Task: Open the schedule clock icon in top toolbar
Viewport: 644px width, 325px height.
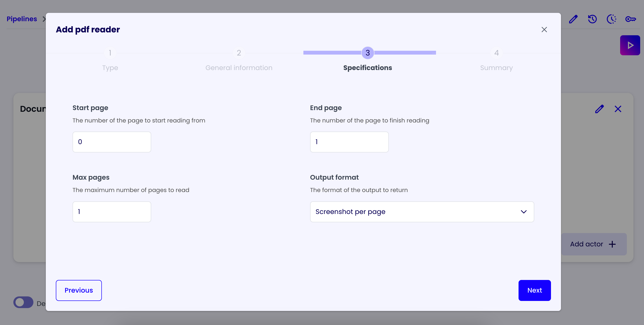Action: tap(612, 19)
